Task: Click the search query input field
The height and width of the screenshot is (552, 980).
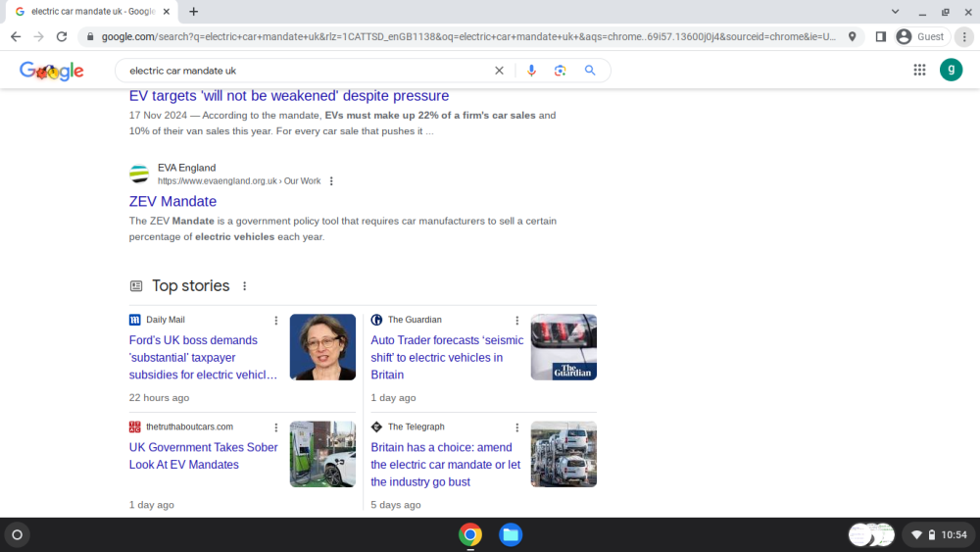Action: (306, 71)
